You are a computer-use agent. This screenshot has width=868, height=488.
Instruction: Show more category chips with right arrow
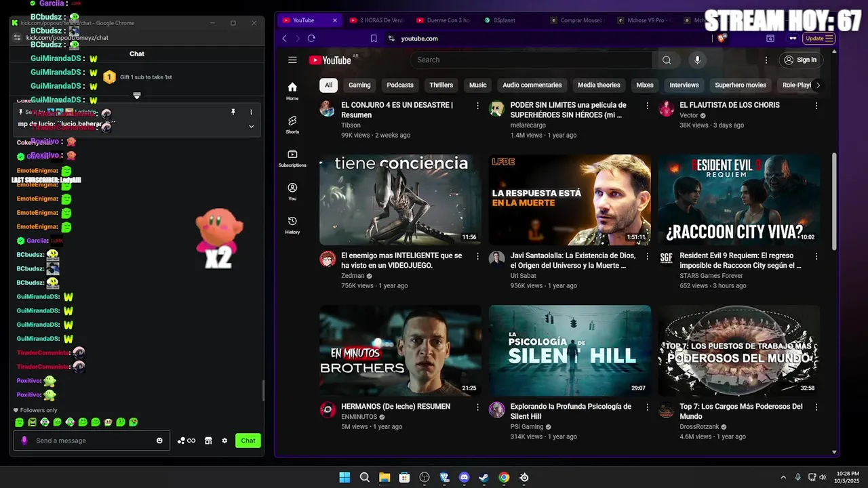[x=818, y=85]
